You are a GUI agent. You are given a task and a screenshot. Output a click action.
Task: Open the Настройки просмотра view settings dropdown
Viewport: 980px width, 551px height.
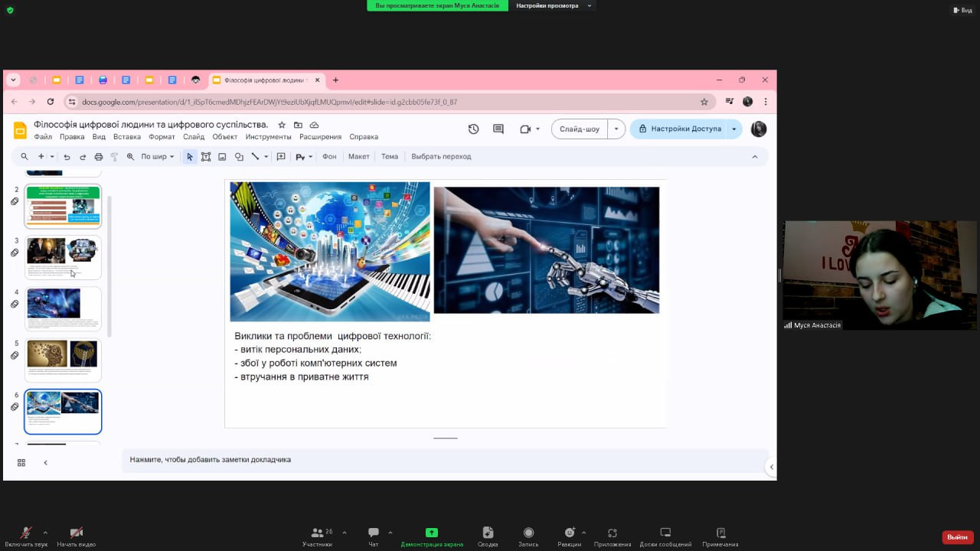point(553,5)
